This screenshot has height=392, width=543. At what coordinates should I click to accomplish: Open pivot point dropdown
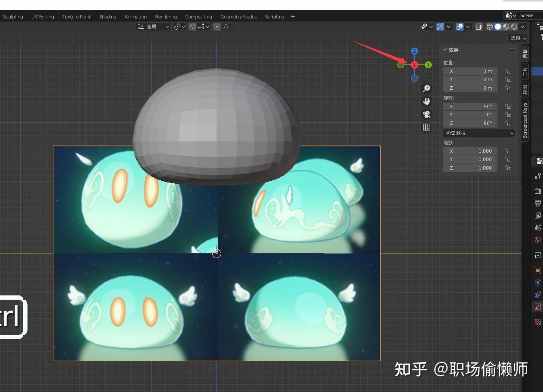(x=179, y=27)
